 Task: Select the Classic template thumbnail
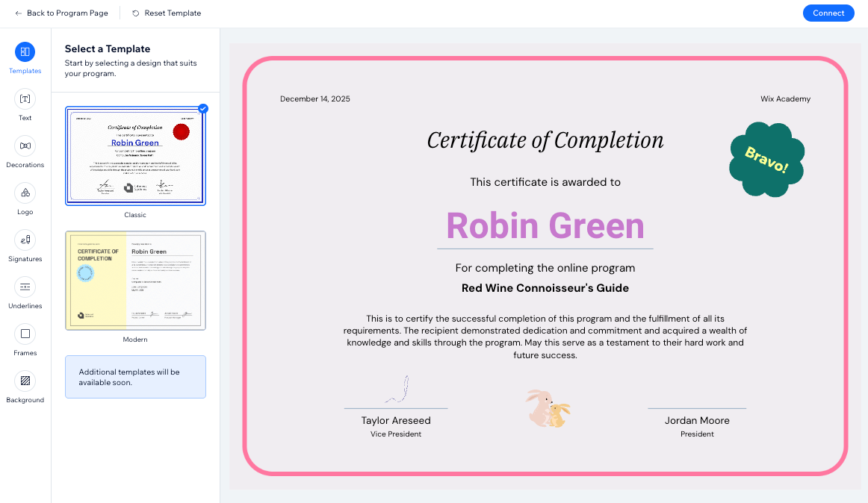[x=135, y=155]
